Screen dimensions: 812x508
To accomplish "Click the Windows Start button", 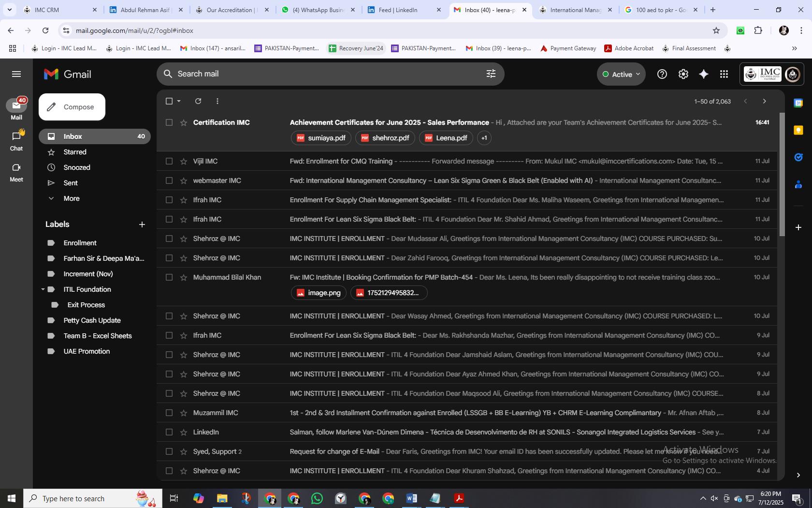I will (12, 498).
